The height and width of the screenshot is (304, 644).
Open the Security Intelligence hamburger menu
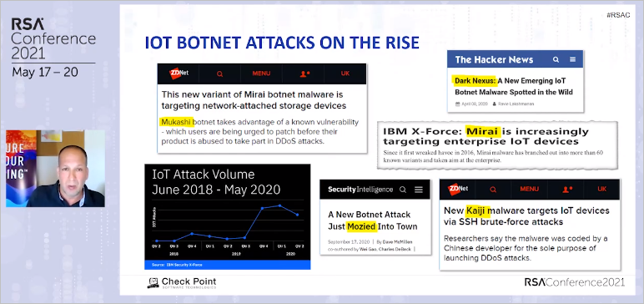(x=419, y=190)
